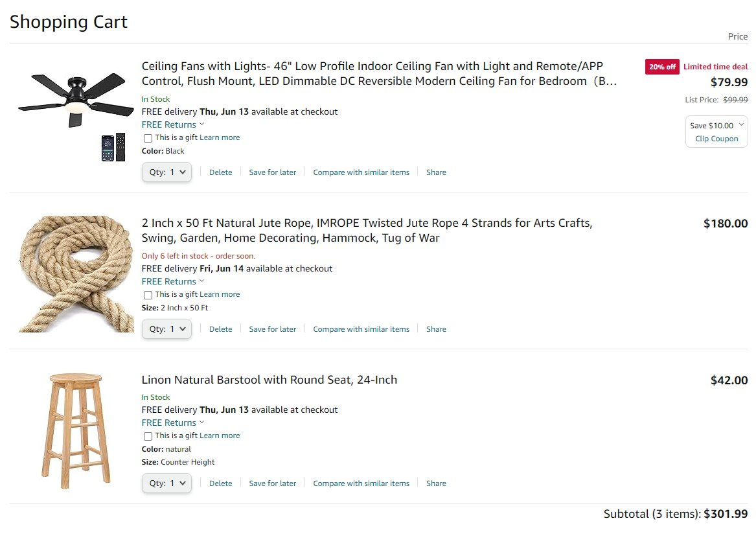Check the gift box for jute rope
This screenshot has height=534, width=756.
[x=148, y=295]
